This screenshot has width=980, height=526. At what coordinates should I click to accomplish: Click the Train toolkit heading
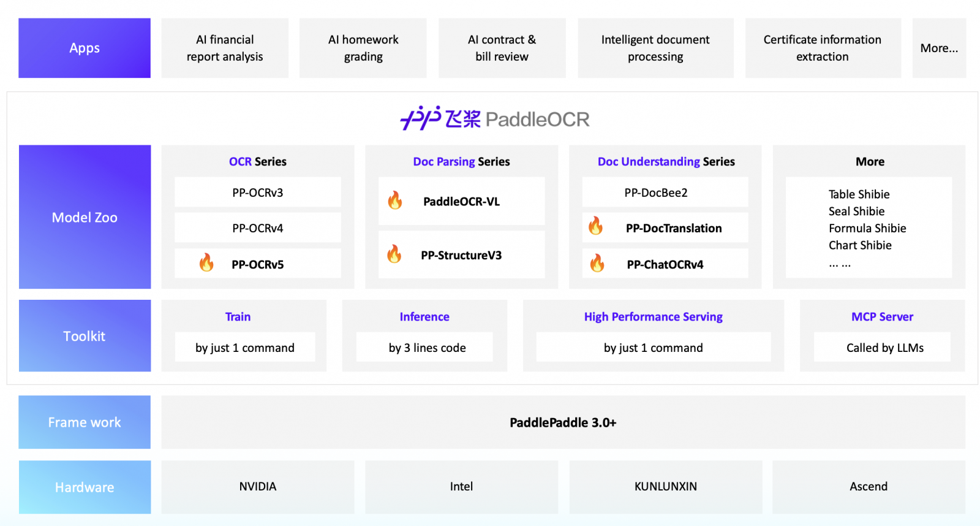tap(238, 317)
